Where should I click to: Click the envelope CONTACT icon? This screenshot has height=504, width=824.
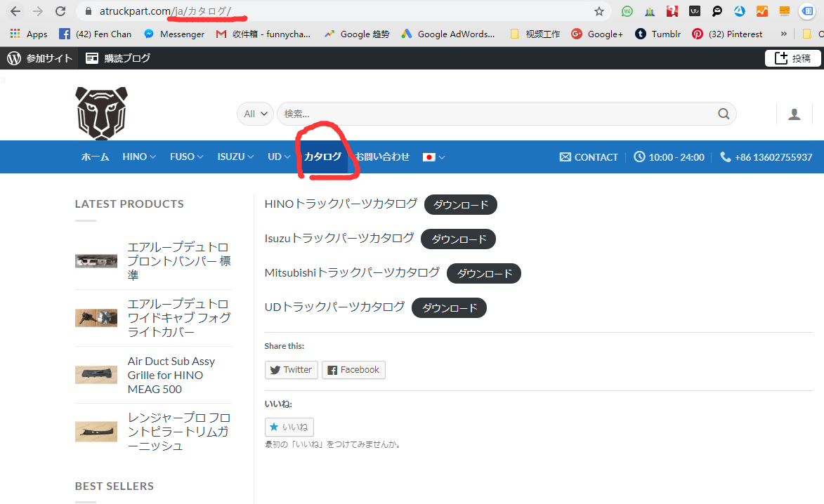coord(565,157)
